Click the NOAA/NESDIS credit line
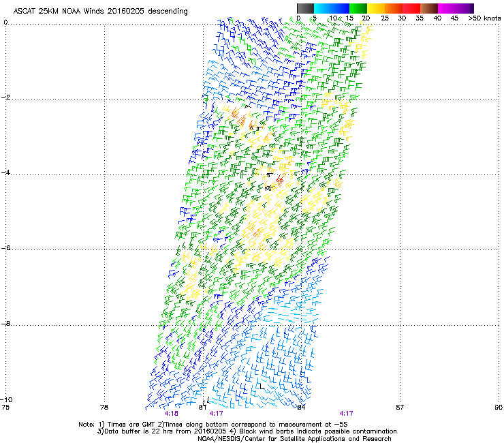Screen dimensions: 504x443 tap(294, 439)
